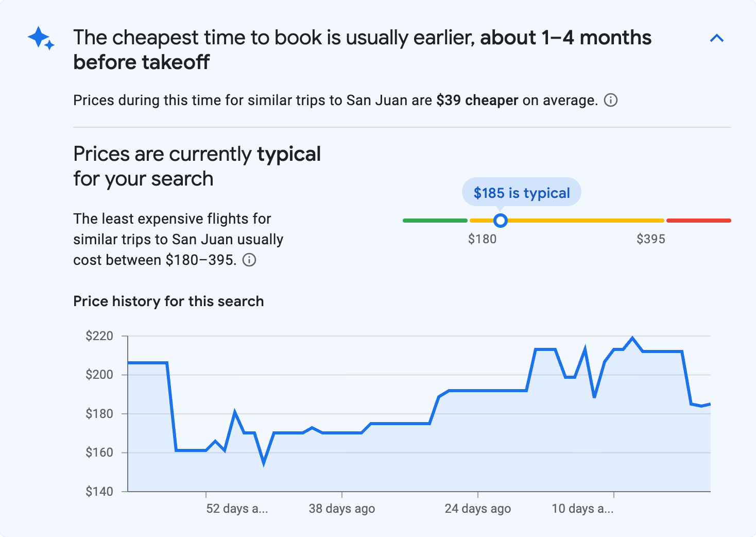This screenshot has width=756, height=537.
Task: Click the $185 is typical tooltip bubble
Action: click(521, 192)
